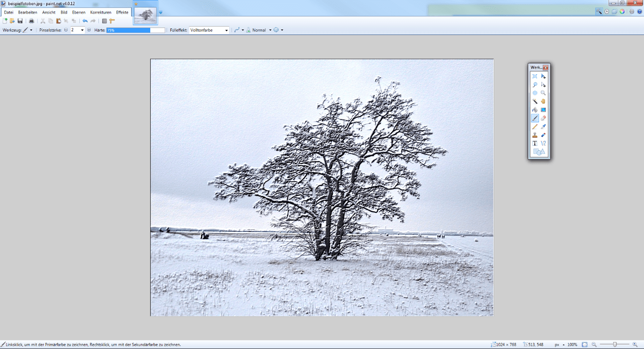Activate the Color Picker eyedropper tool

point(543,126)
